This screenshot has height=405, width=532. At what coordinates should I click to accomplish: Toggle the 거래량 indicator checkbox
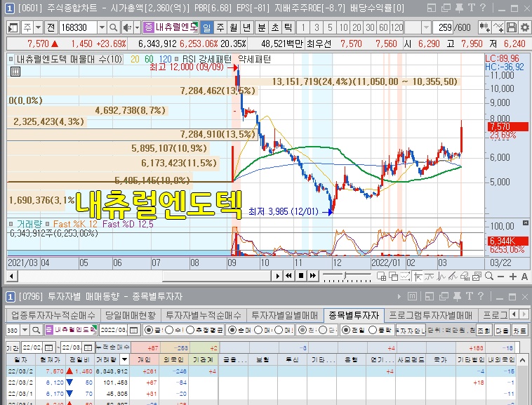pos(11,224)
